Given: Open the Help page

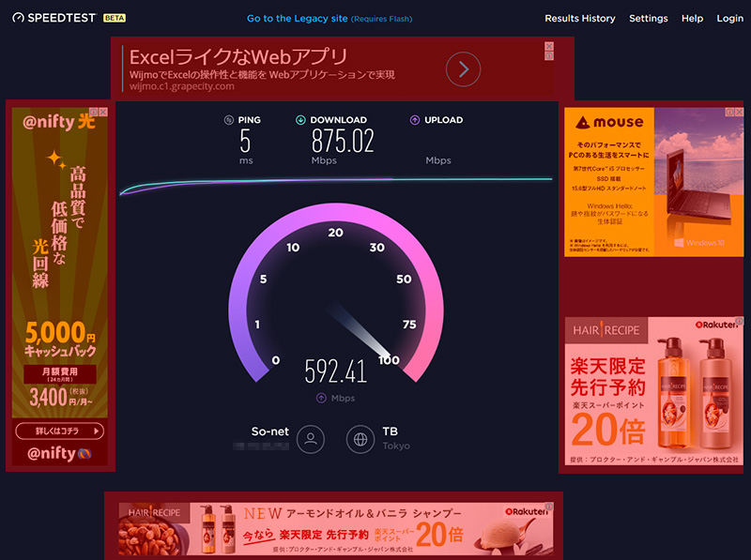Looking at the screenshot, I should click(x=692, y=19).
